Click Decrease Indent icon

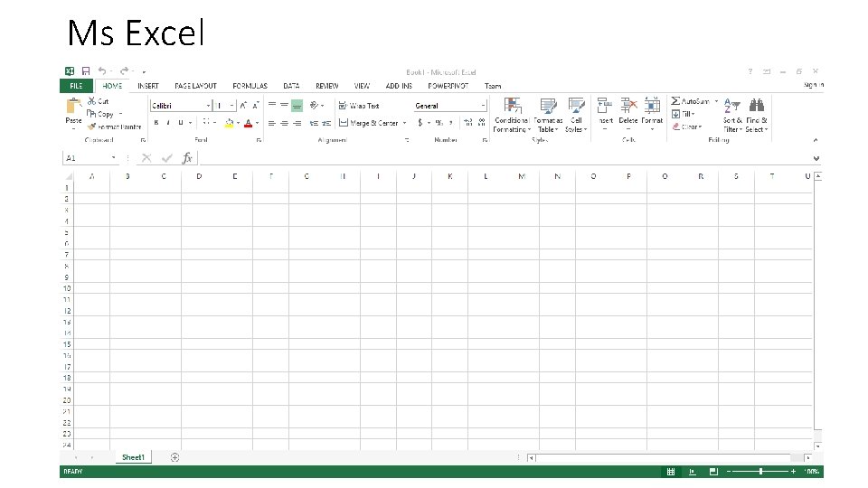(x=314, y=123)
